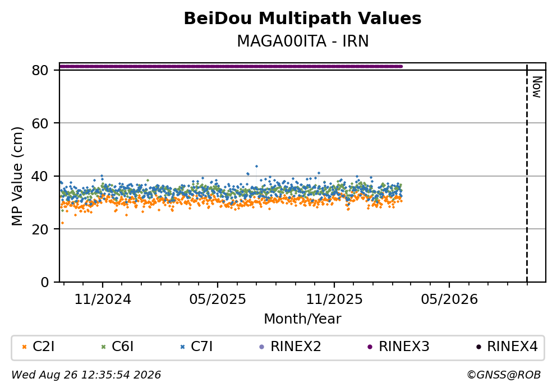Click the 11/2025 x-axis tick label
This screenshot has width=557, height=392.
click(x=334, y=299)
